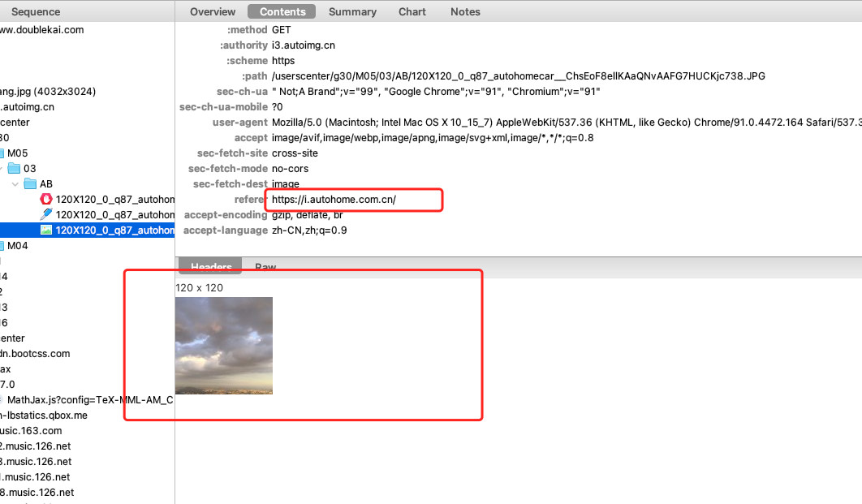The image size is (862, 504).
Task: Click the selected image file icon
Action: coord(46,230)
